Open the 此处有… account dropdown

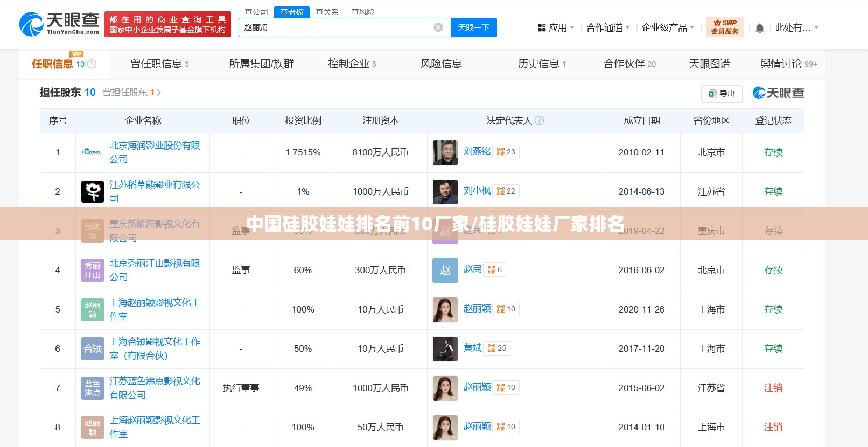(797, 27)
